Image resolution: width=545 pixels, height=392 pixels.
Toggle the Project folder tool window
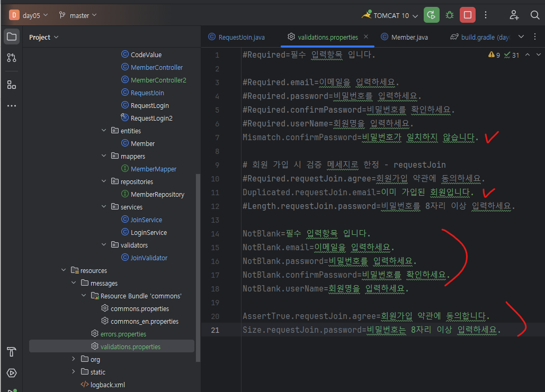[x=11, y=37]
